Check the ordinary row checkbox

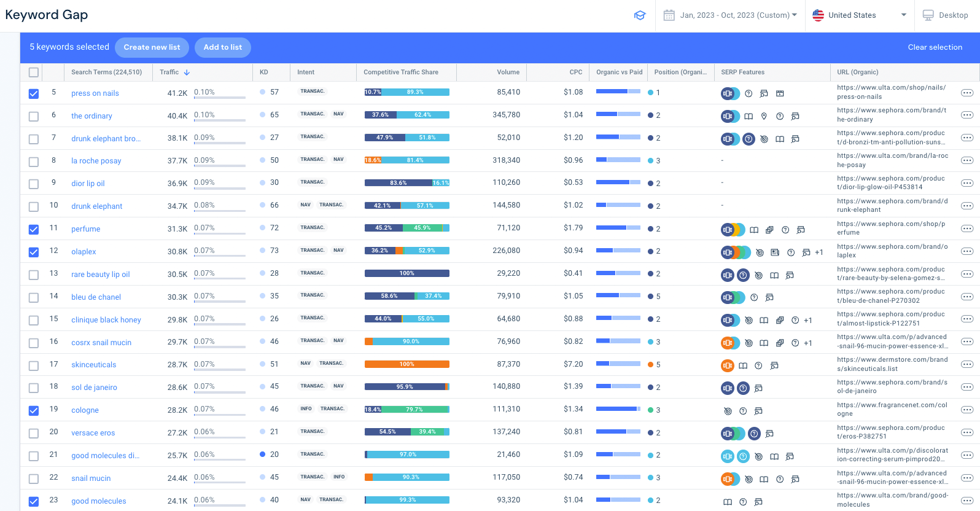(34, 116)
